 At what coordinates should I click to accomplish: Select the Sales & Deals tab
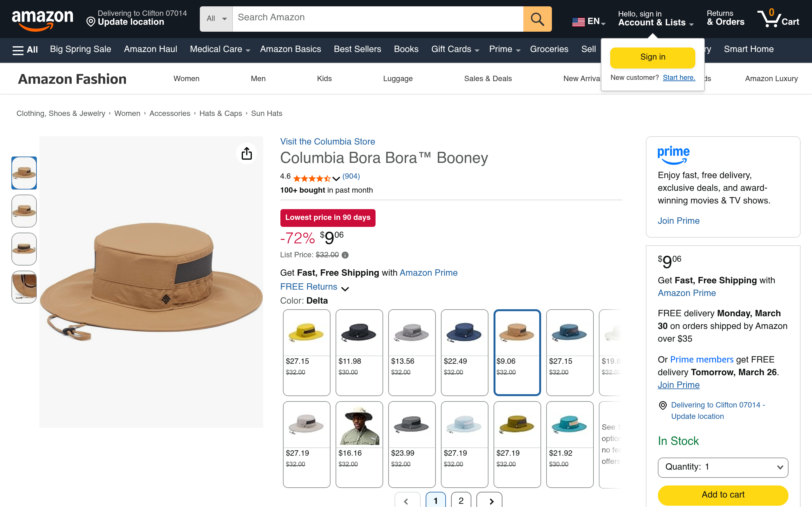[488, 79]
